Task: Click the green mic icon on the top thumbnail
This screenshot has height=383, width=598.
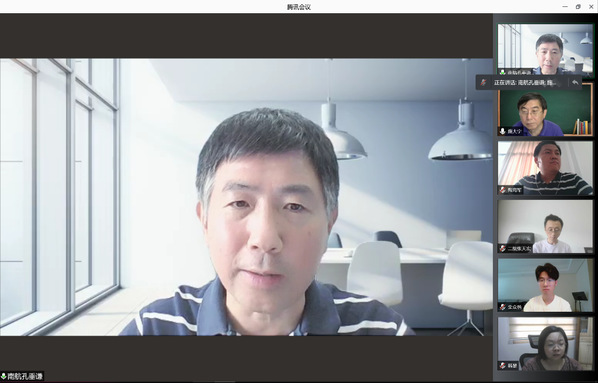Action: click(x=503, y=72)
